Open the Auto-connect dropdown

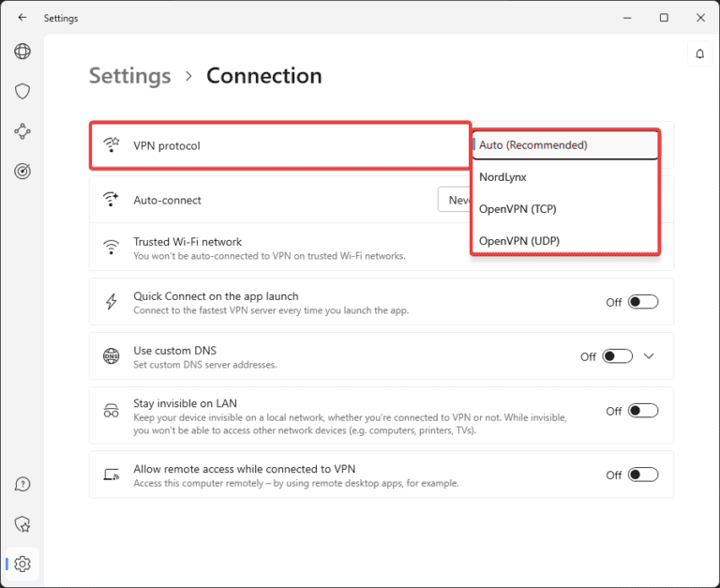pos(455,200)
